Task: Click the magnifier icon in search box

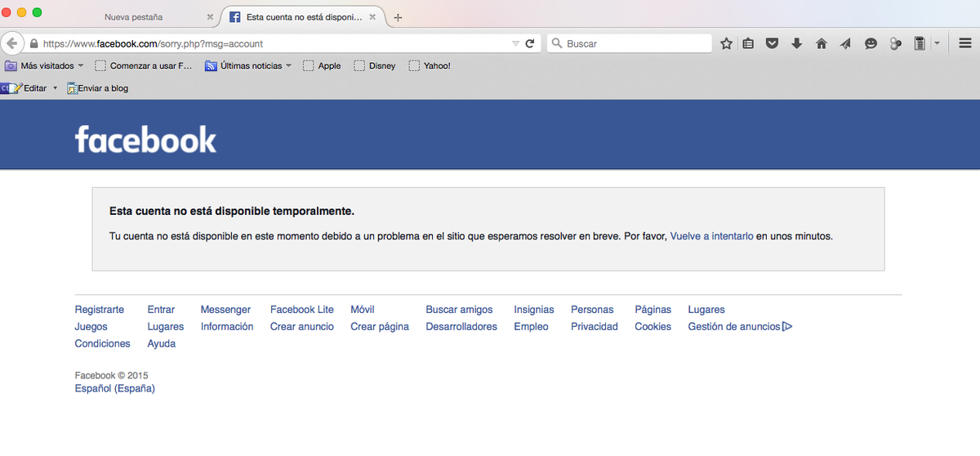Action: point(556,43)
